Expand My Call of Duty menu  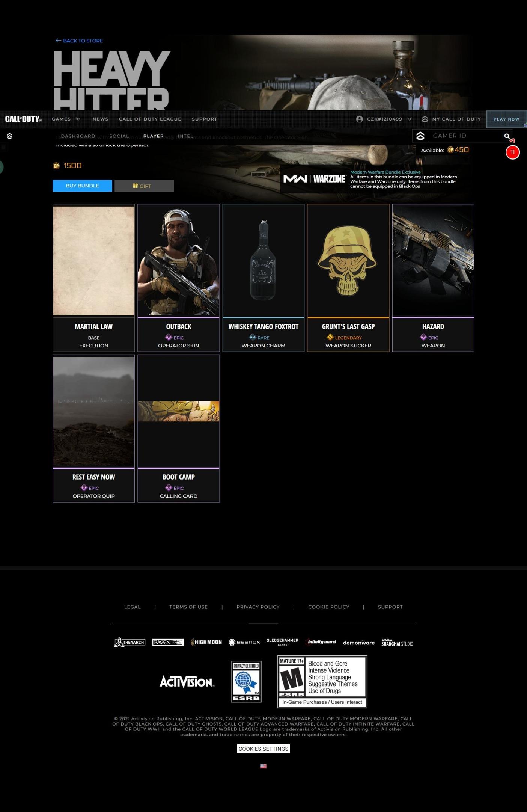pyautogui.click(x=452, y=119)
